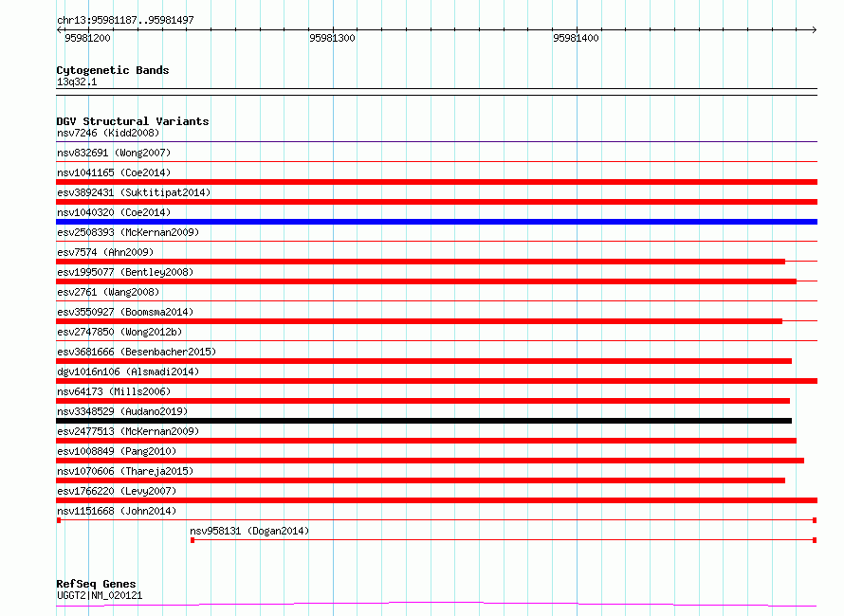Select red bar under esv7574 (Ahn2009)
Image resolution: width=844 pixels, height=616 pixels.
(420, 262)
